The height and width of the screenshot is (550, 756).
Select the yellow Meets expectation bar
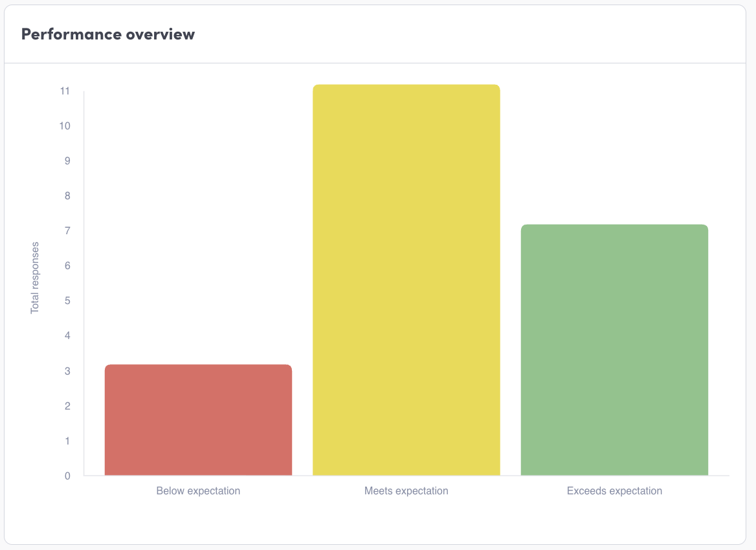tap(406, 280)
